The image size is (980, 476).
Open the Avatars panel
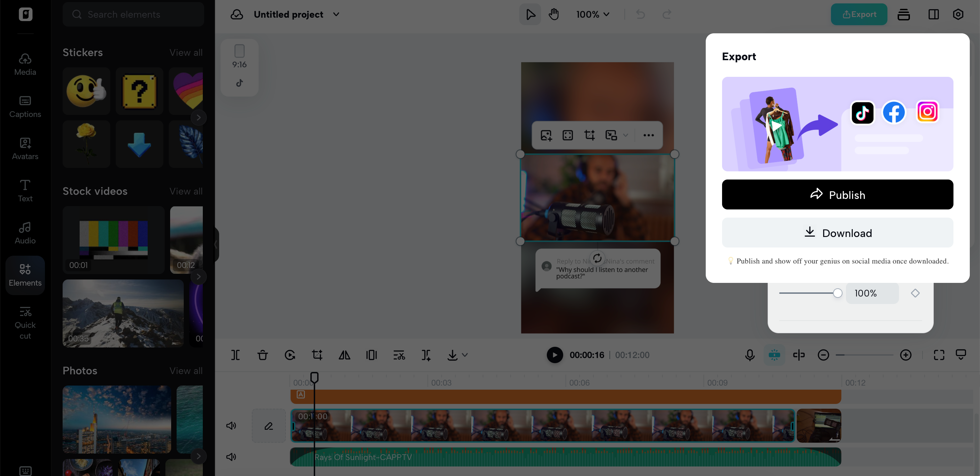tap(25, 149)
